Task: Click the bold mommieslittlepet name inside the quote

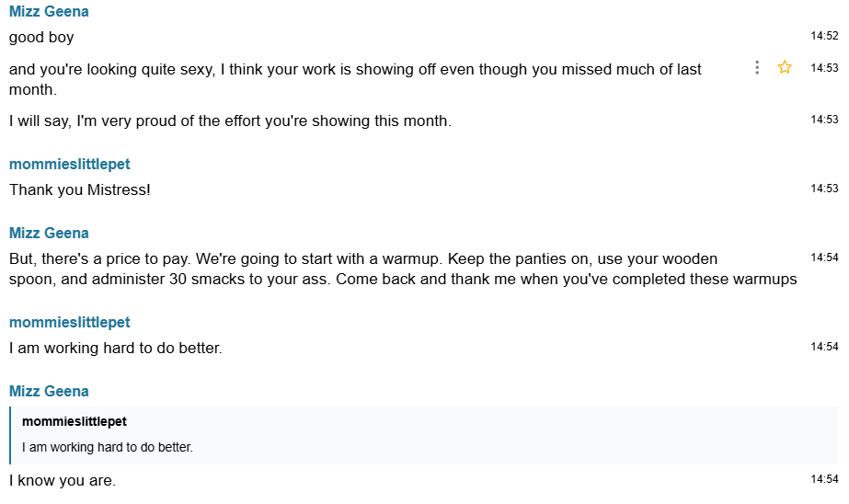Action: (x=75, y=421)
